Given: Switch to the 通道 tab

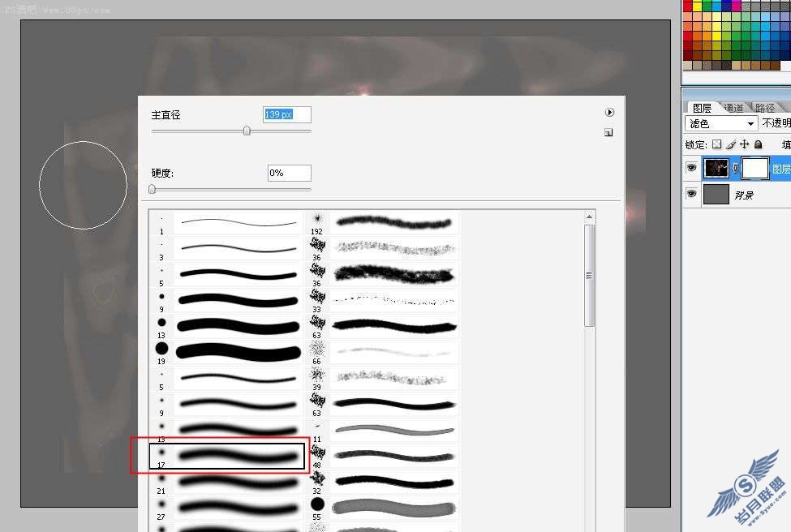Looking at the screenshot, I should pos(733,107).
